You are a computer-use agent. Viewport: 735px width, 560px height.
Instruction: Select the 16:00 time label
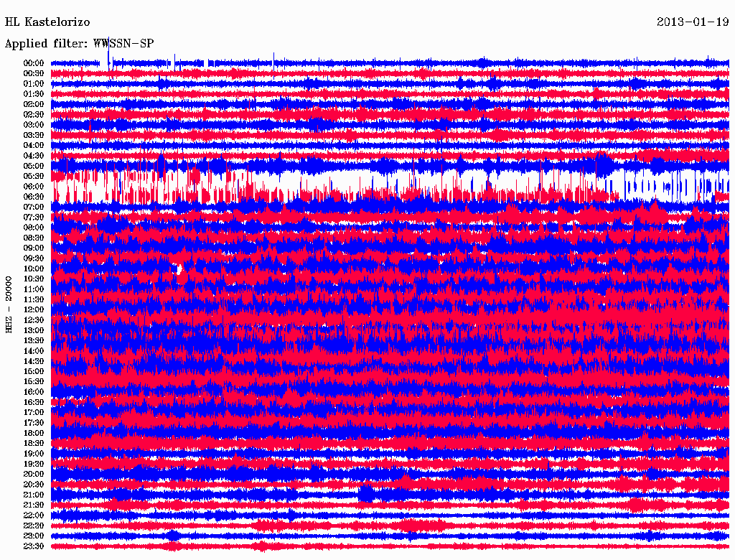[34, 392]
